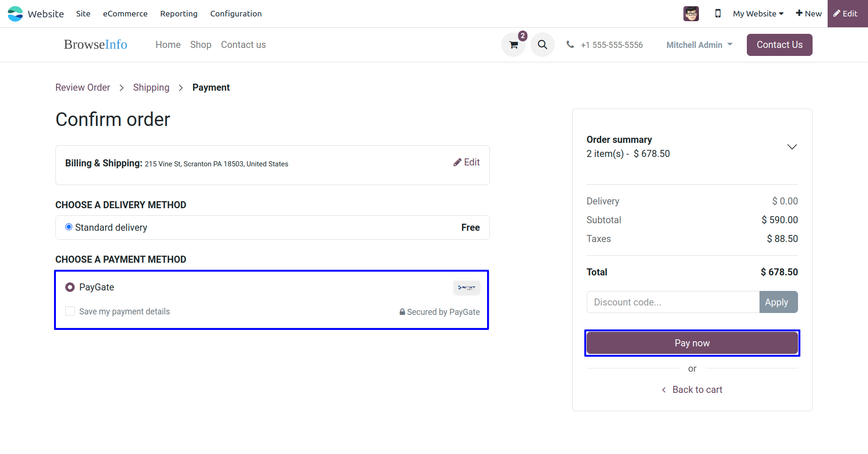
Task: Click the search magnifier icon
Action: [x=542, y=45]
